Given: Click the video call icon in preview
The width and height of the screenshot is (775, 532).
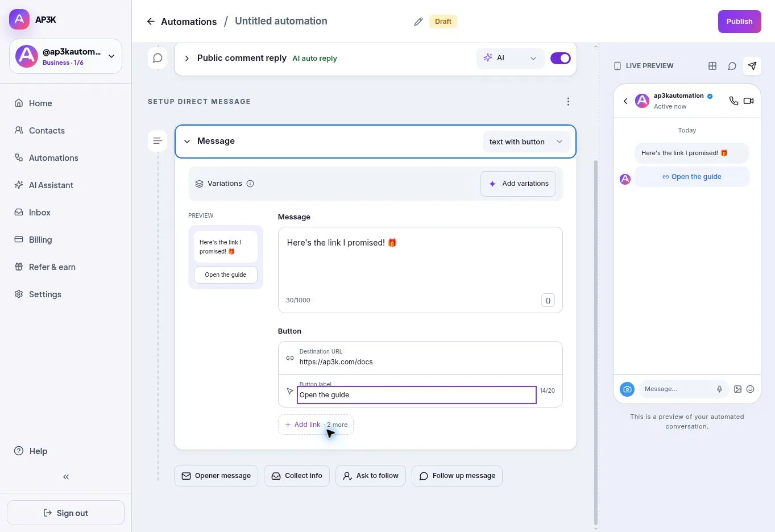Looking at the screenshot, I should pyautogui.click(x=749, y=101).
